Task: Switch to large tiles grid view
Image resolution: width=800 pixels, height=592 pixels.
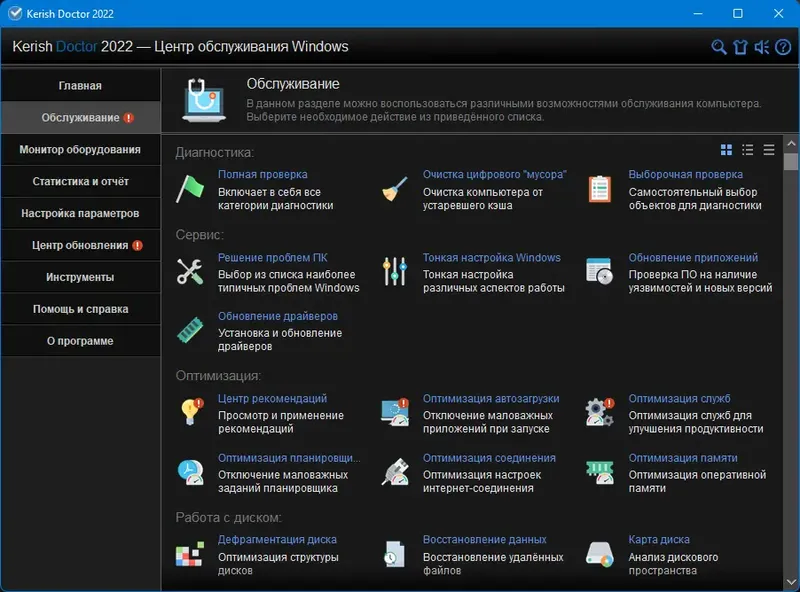Action: pos(726,150)
